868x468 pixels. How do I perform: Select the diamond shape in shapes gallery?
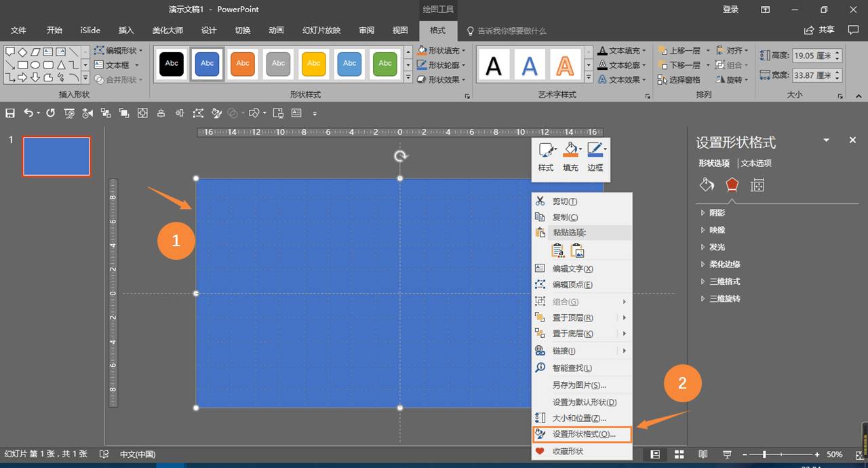coord(22,52)
